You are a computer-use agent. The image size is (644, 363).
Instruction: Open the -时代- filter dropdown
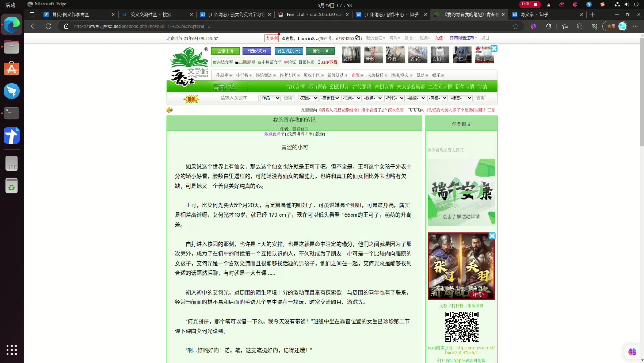[394, 98]
